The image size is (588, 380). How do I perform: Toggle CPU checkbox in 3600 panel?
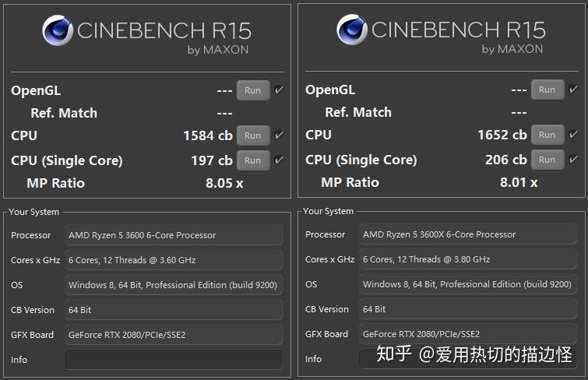point(279,135)
